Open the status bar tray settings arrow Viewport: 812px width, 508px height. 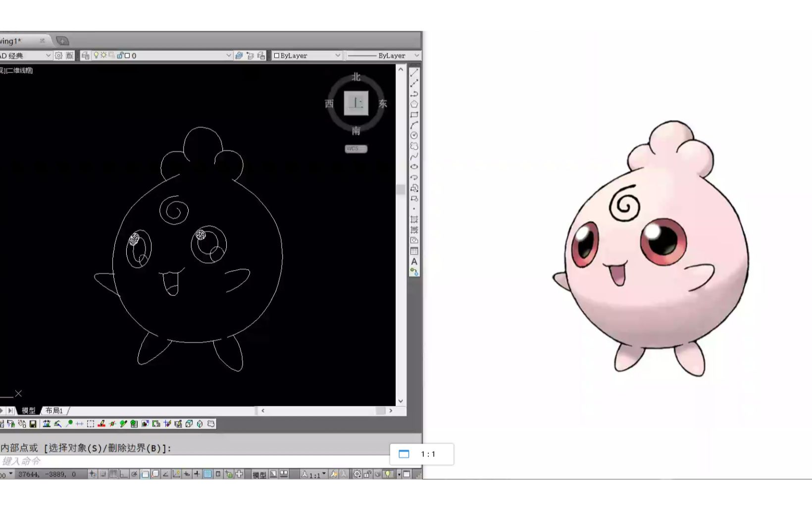pyautogui.click(x=399, y=474)
